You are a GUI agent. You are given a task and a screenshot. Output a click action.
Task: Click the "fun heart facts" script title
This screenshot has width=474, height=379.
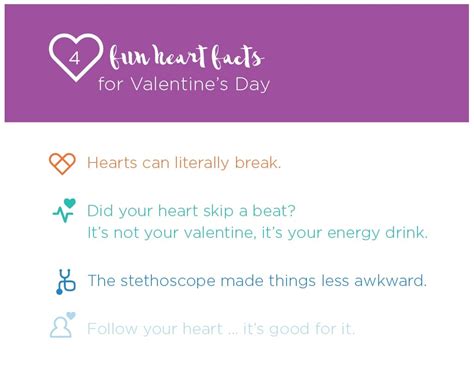point(187,57)
